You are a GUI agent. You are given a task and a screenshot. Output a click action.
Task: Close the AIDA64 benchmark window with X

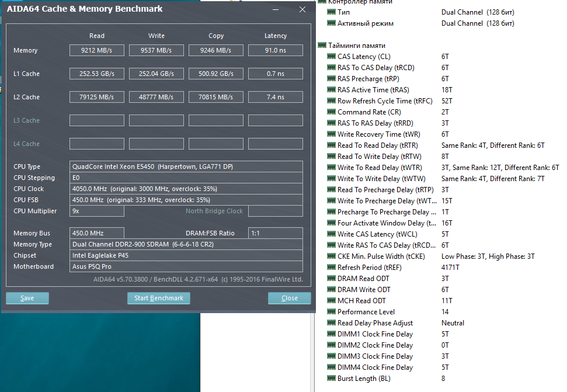pos(302,9)
